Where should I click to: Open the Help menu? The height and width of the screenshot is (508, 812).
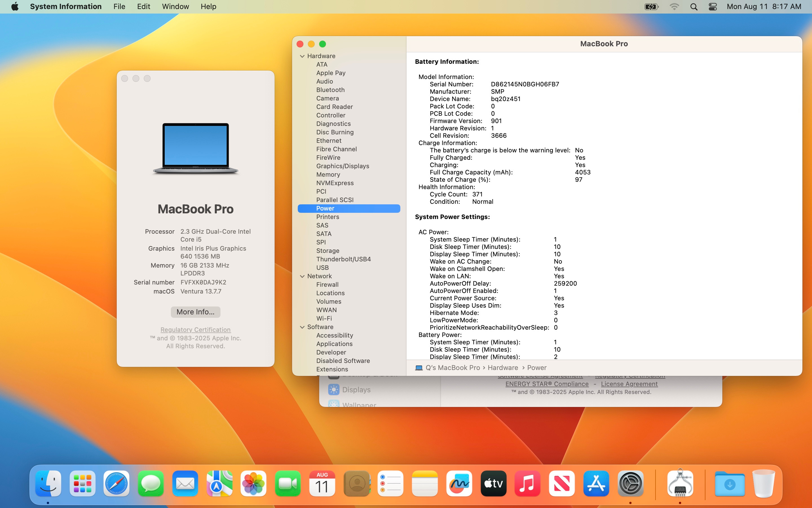(x=208, y=6)
